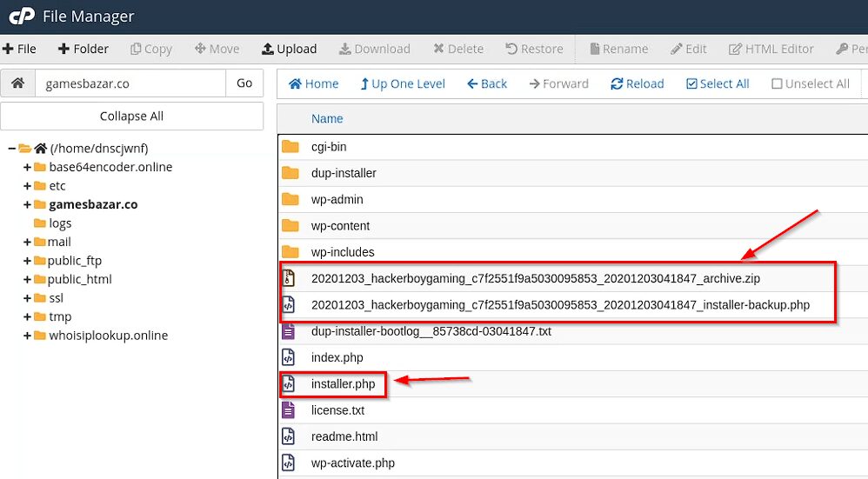Click the readme.html file icon
The width and height of the screenshot is (868, 479).
click(x=289, y=436)
